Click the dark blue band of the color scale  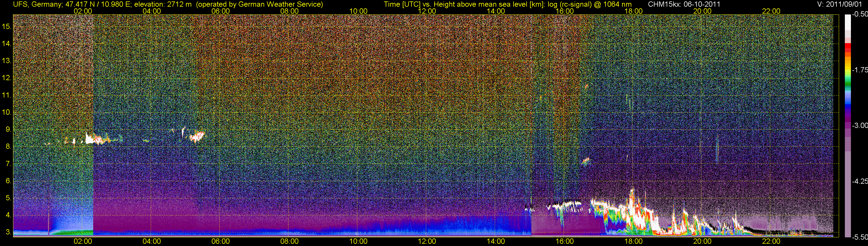click(848, 107)
